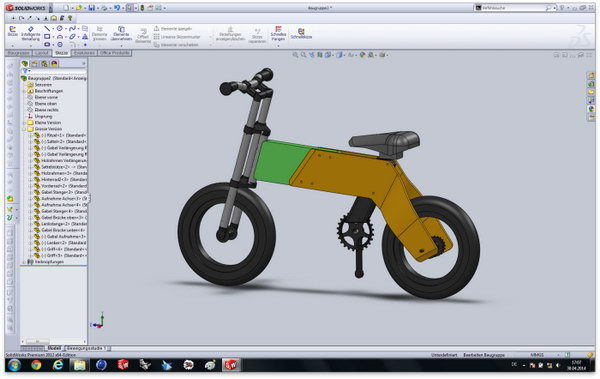
Task: Open dropdown under Schnelle Fangen
Action: tap(278, 45)
